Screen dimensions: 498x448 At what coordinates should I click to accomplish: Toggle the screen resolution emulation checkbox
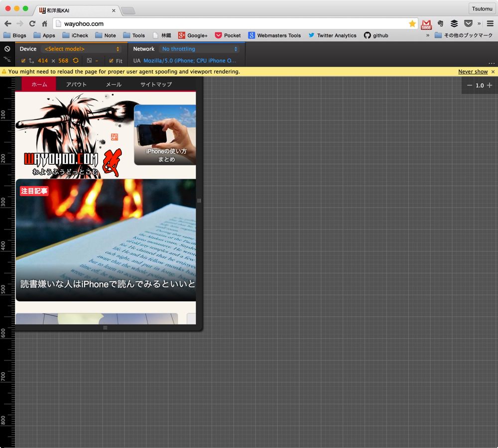[x=23, y=61]
